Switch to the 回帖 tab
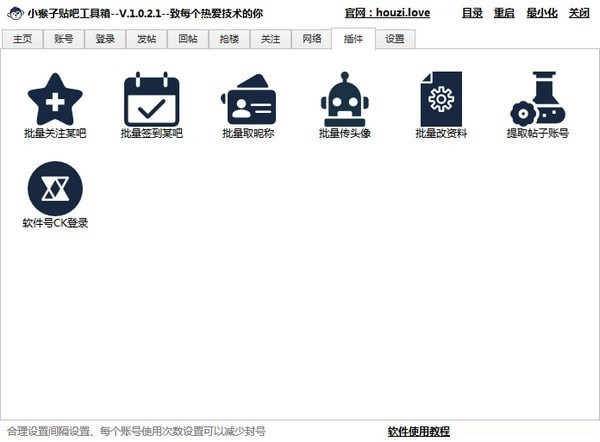 (x=187, y=39)
